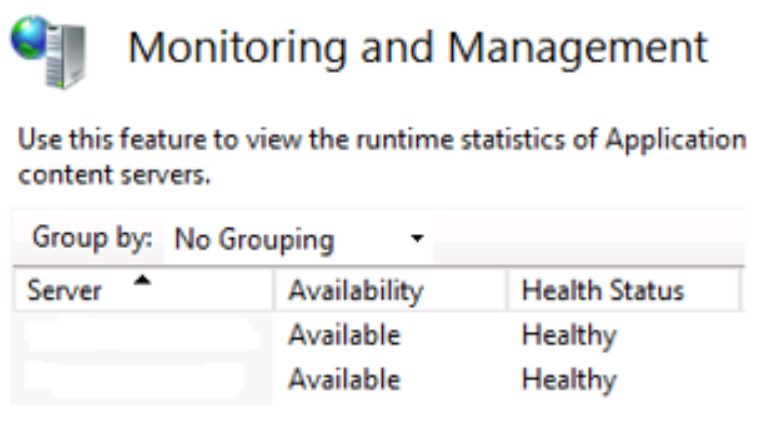Click Healthy status in the first row

[x=569, y=336]
